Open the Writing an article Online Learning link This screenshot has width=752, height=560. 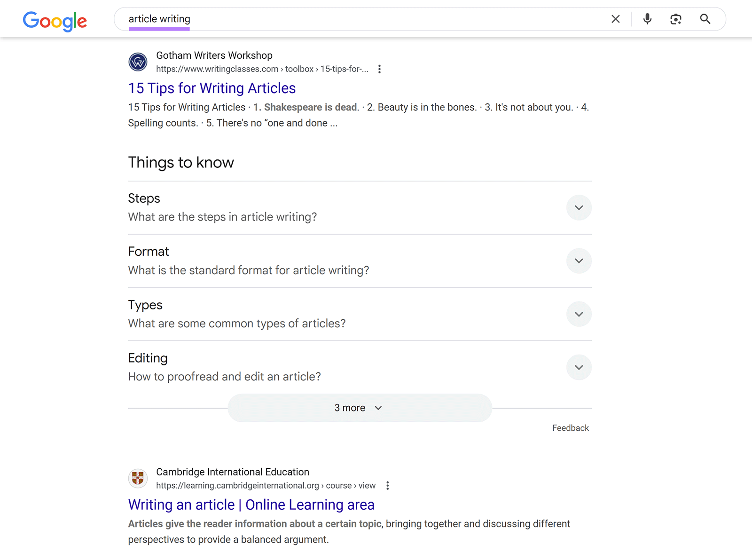tap(251, 505)
